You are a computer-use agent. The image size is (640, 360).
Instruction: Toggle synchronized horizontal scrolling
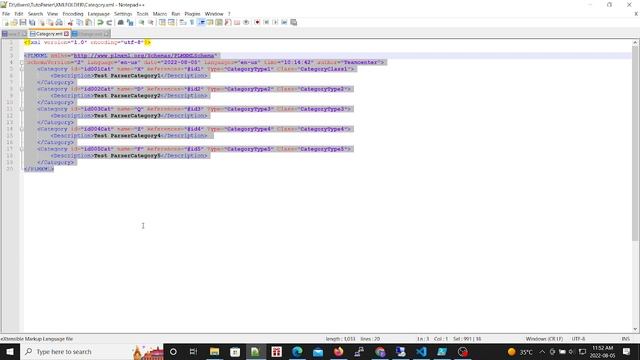(x=171, y=22)
